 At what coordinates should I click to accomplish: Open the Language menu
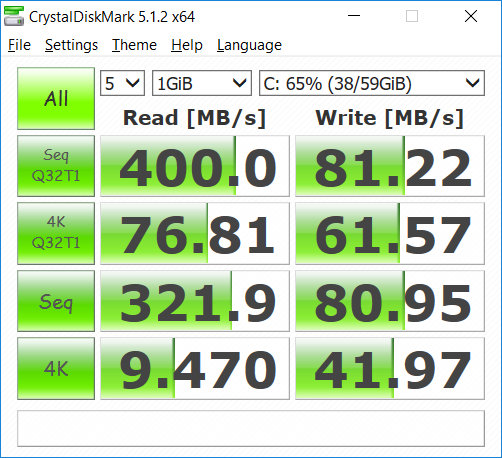coord(249,45)
